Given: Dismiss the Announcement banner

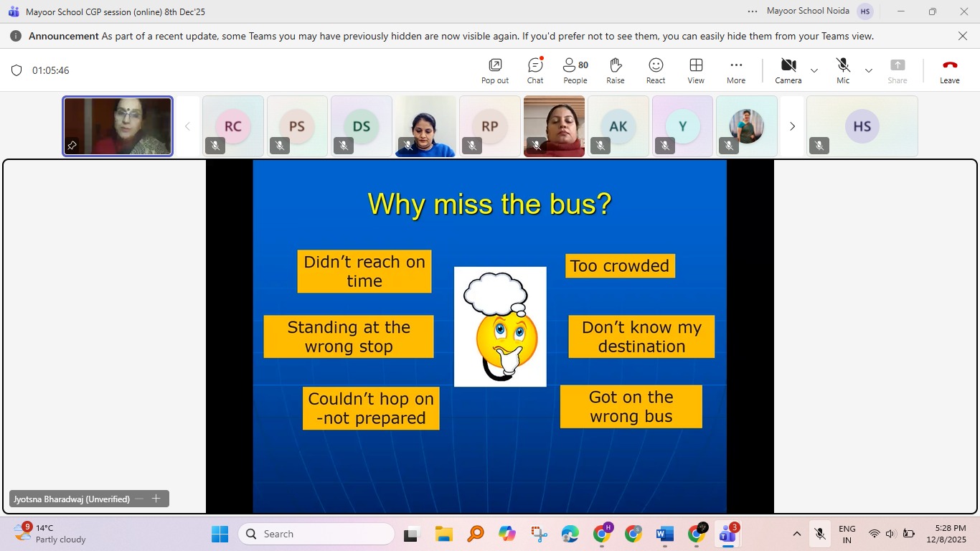Looking at the screenshot, I should click(x=963, y=36).
